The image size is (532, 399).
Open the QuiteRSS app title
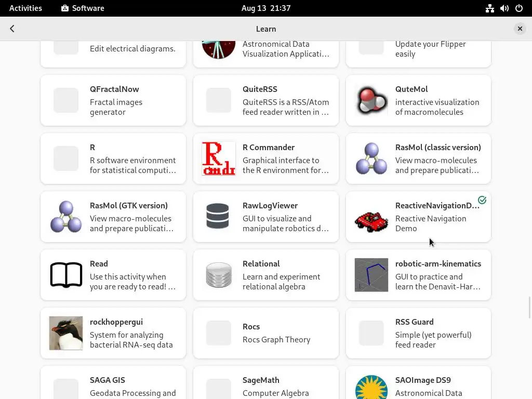[260, 89]
